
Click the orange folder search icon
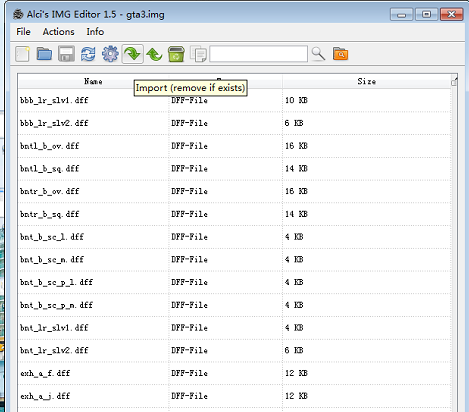point(340,54)
